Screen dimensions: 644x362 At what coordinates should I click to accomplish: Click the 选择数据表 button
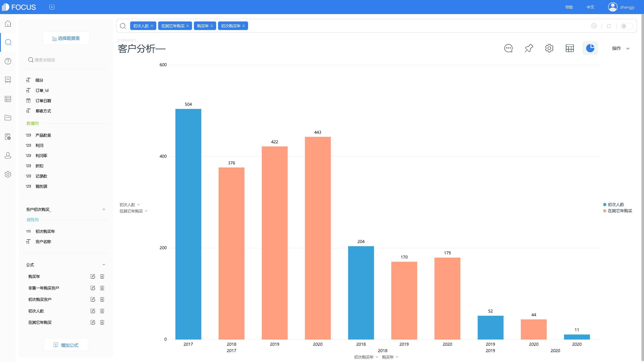[66, 38]
